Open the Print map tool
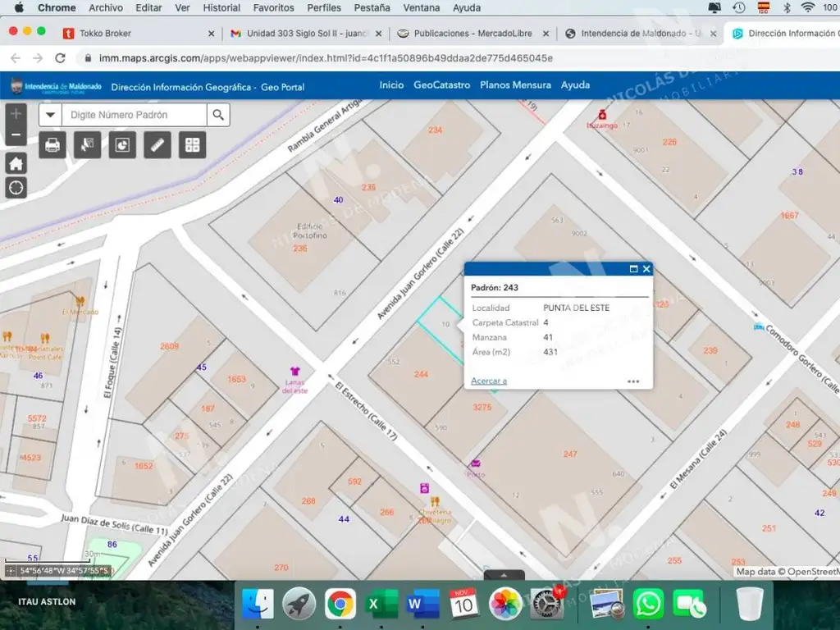The height and width of the screenshot is (630, 840). pos(52,145)
